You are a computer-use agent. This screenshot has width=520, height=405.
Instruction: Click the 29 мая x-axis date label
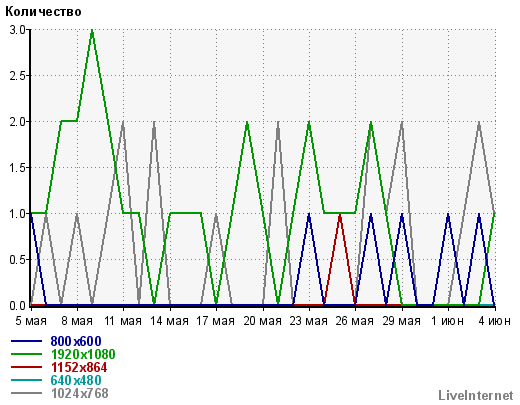pyautogui.click(x=401, y=321)
